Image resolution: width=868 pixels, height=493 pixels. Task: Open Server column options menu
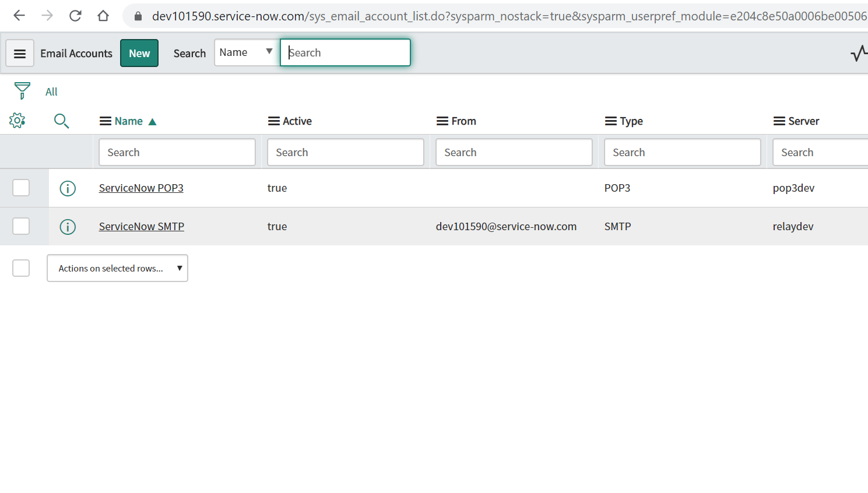pyautogui.click(x=779, y=121)
